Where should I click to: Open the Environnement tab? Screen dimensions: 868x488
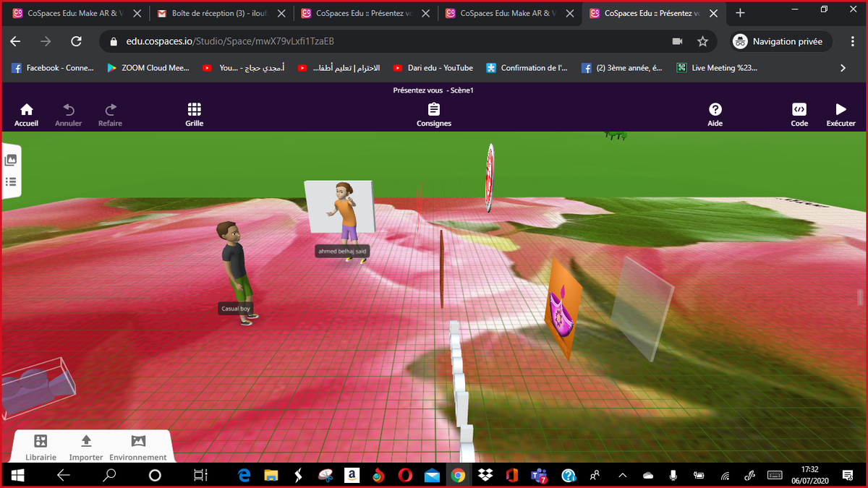pos(138,448)
